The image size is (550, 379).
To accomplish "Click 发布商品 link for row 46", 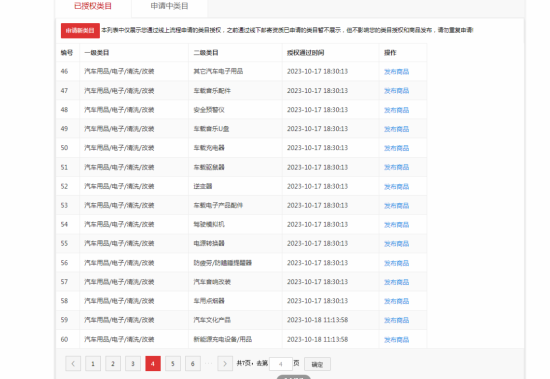I will [396, 72].
